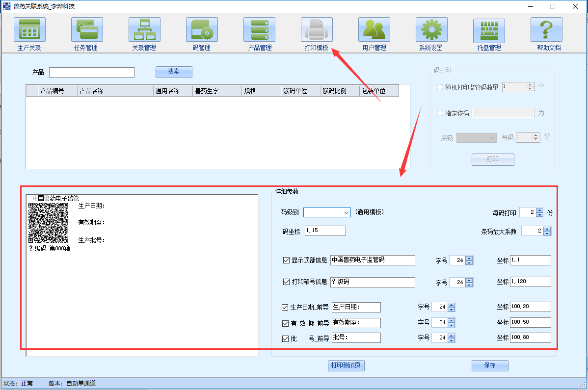Sort by 赋码比例 column header
This screenshot has height=390, width=588.
click(340, 91)
